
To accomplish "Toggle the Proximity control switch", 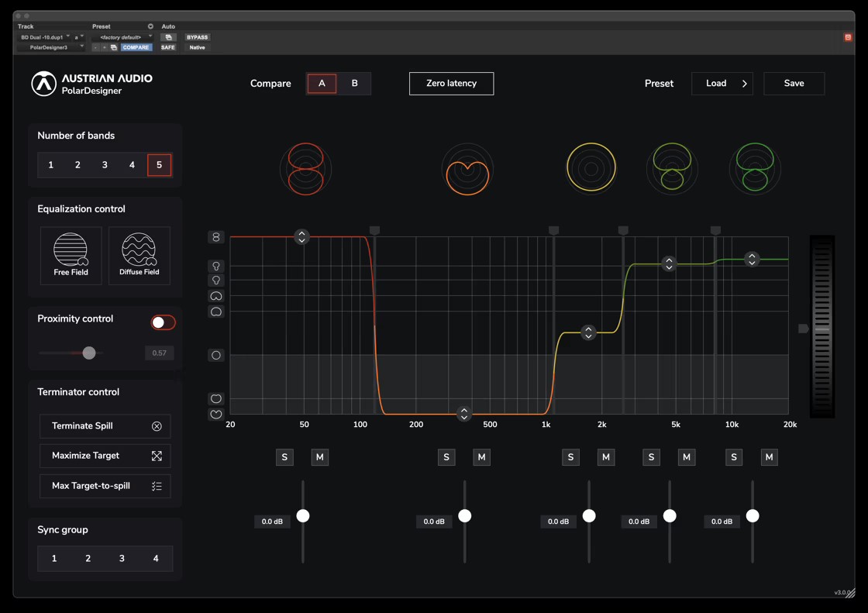I will (163, 322).
